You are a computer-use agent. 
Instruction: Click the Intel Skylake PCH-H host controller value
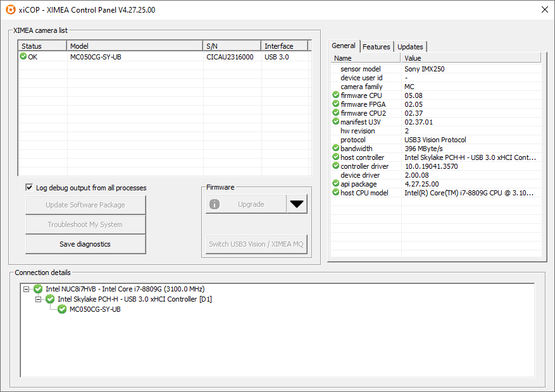[x=470, y=157]
